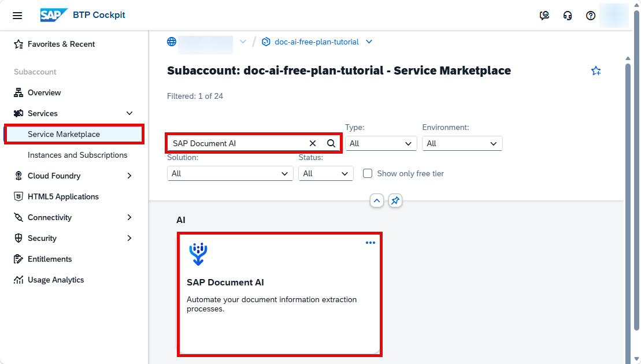Open the Environment filter dropdown

(x=462, y=143)
